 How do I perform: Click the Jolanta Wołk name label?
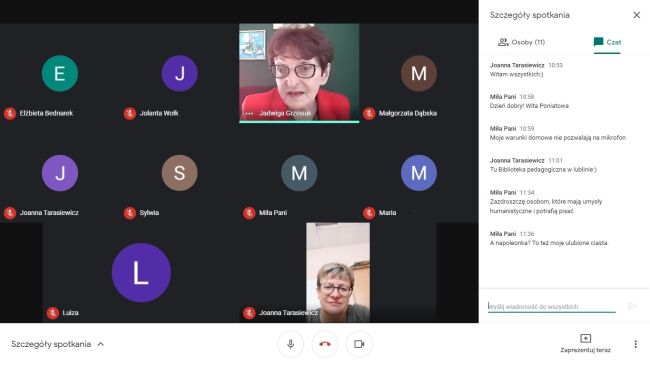pyautogui.click(x=159, y=113)
